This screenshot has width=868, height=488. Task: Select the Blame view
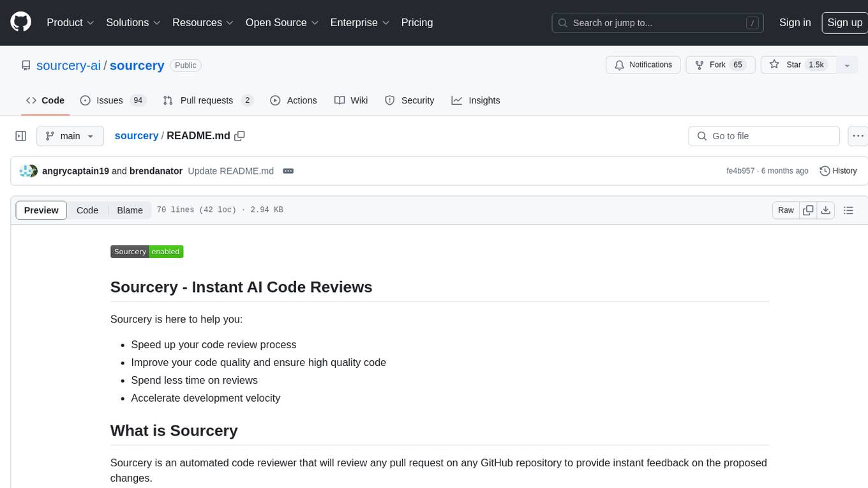[x=130, y=210]
